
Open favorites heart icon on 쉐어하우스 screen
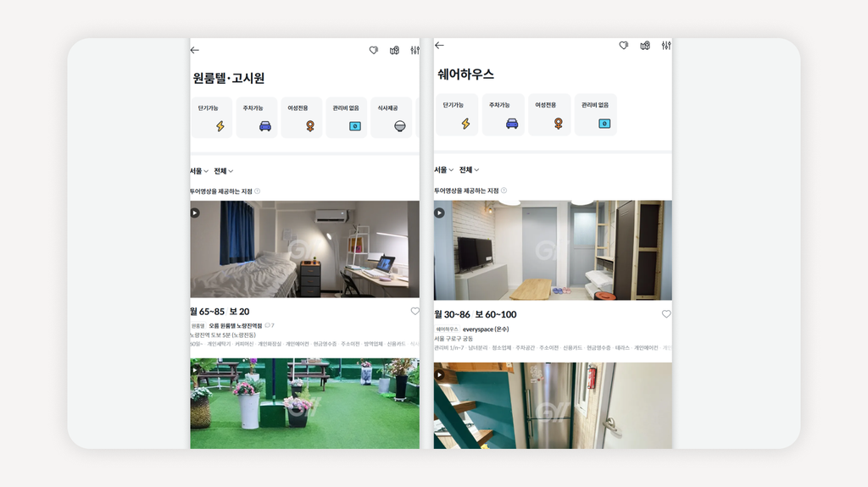pyautogui.click(x=623, y=46)
